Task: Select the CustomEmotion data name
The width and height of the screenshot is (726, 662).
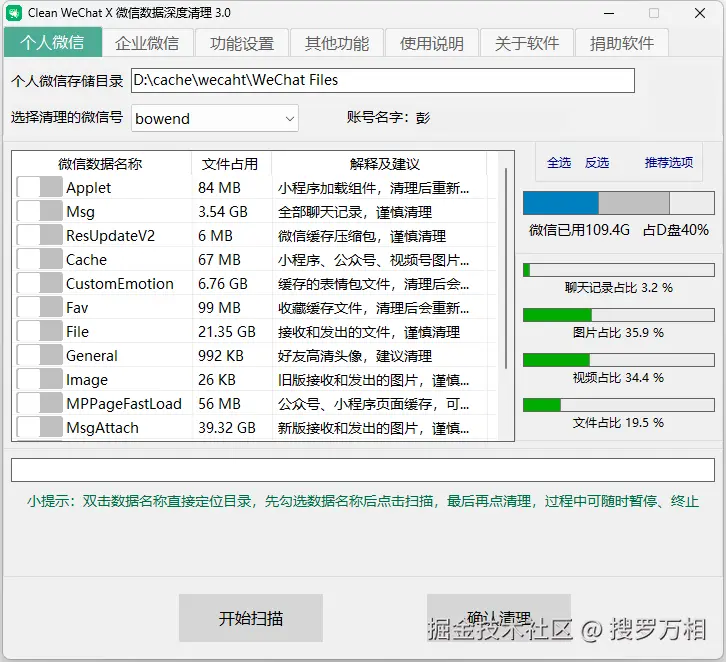Action: coord(120,283)
